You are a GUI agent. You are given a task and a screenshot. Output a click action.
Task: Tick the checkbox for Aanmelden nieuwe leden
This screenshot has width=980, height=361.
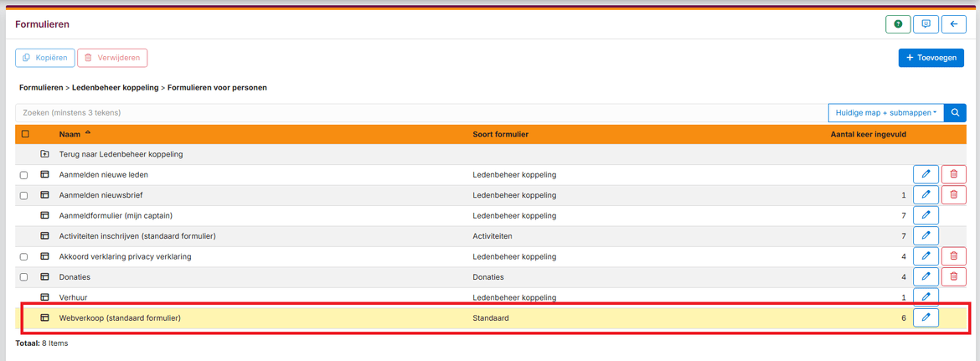(x=24, y=175)
